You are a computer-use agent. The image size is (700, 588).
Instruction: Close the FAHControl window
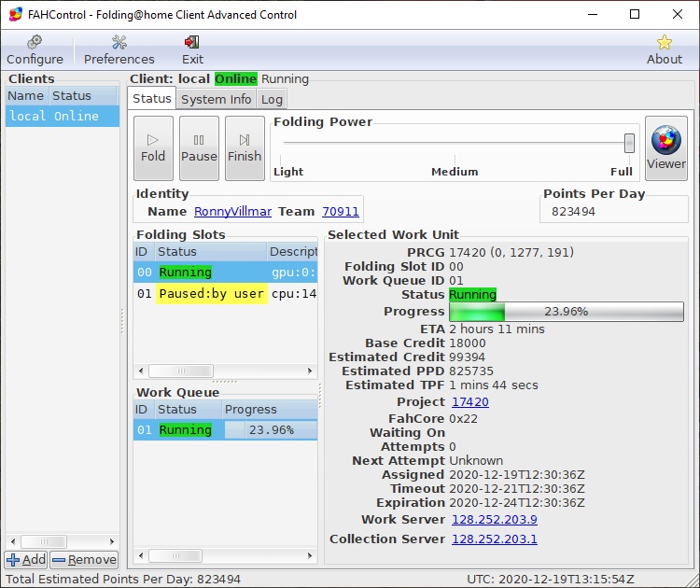678,14
